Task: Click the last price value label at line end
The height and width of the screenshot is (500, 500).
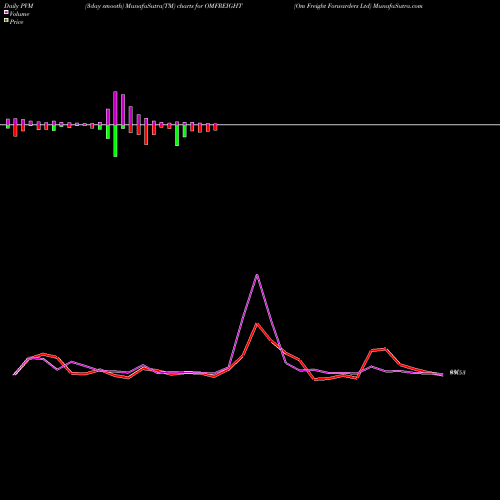Action: point(457,373)
